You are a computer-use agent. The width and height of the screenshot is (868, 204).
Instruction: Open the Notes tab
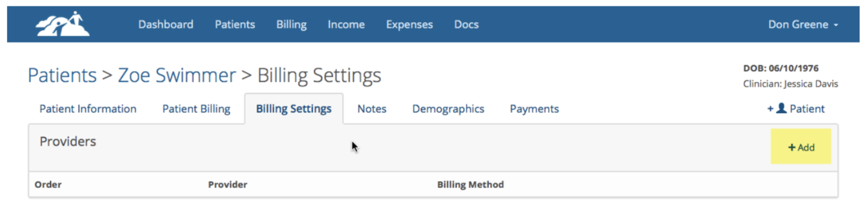tap(372, 109)
